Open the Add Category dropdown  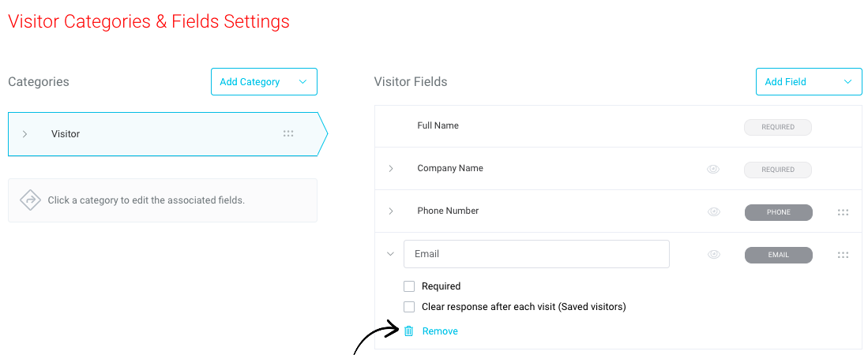tap(264, 82)
